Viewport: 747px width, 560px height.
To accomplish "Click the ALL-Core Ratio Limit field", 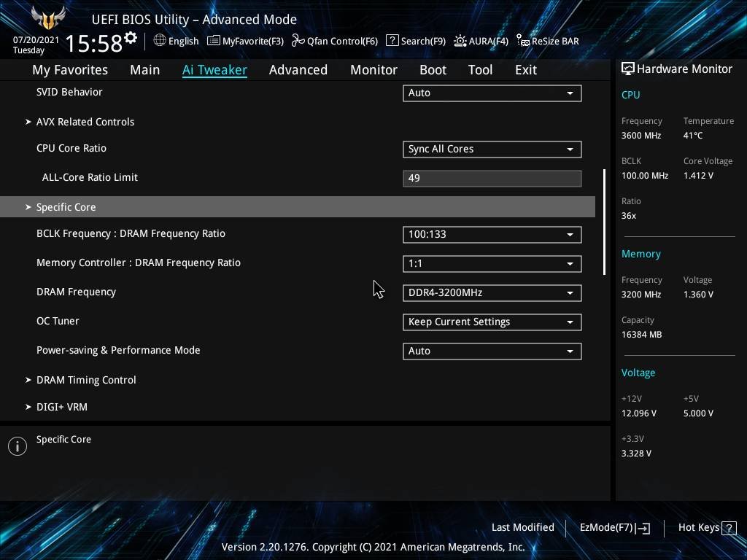I will tap(492, 179).
